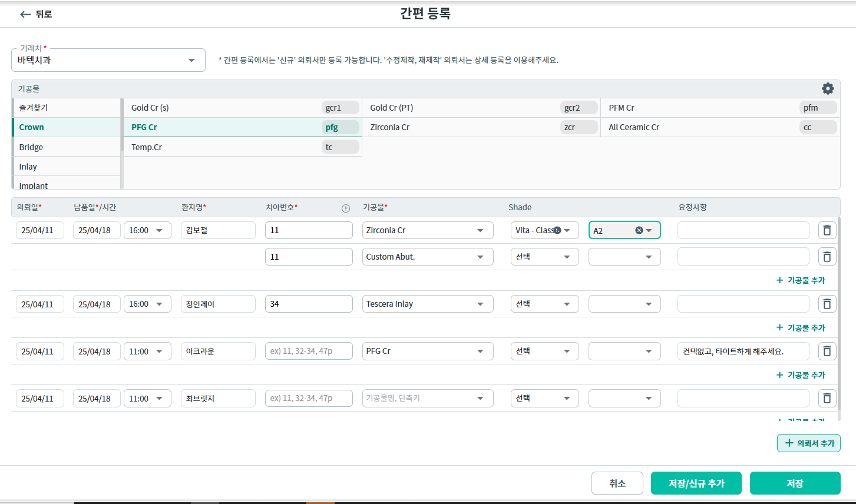Delete the 정인레이 Tescera Inlay row

(827, 304)
